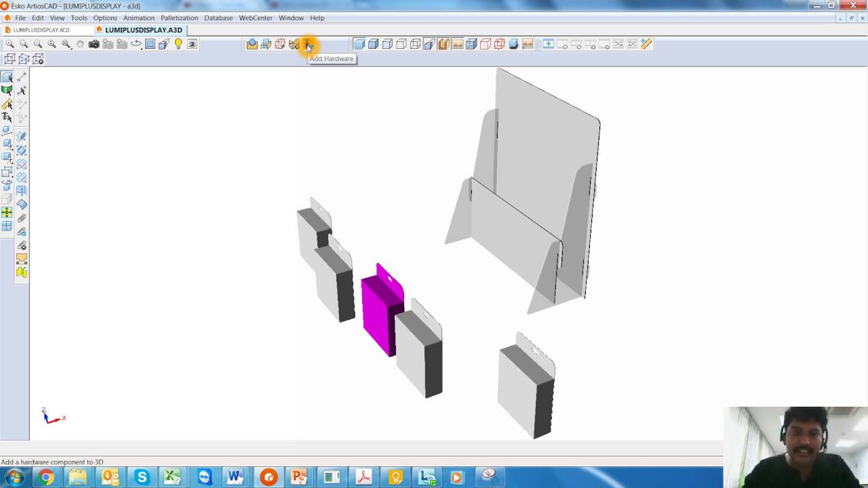The image size is (868, 488).
Task: Click the dimension line tool icon
Action: click(x=22, y=77)
